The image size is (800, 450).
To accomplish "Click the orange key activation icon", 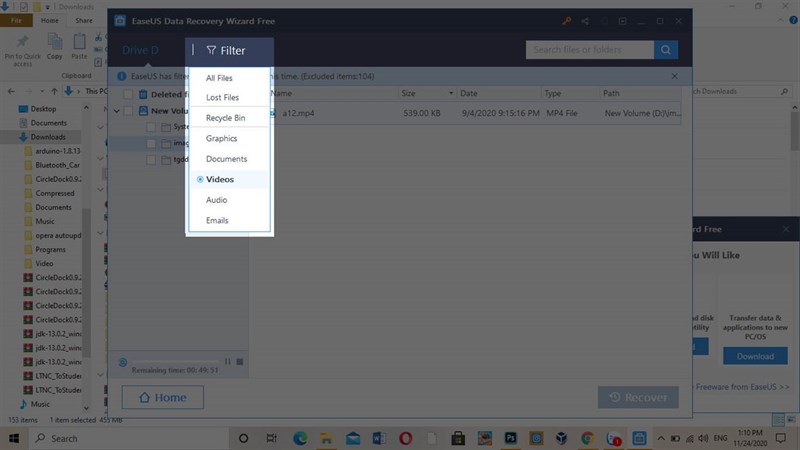I will point(566,21).
